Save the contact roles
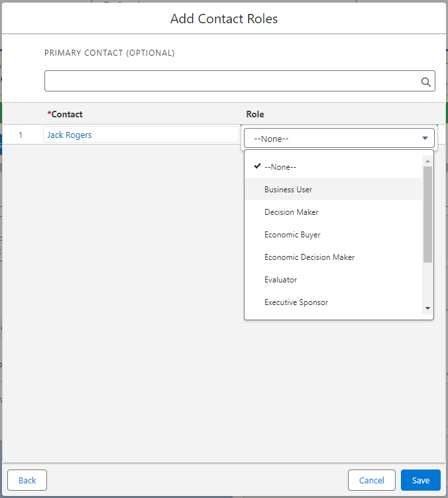The width and height of the screenshot is (448, 498). [x=420, y=480]
